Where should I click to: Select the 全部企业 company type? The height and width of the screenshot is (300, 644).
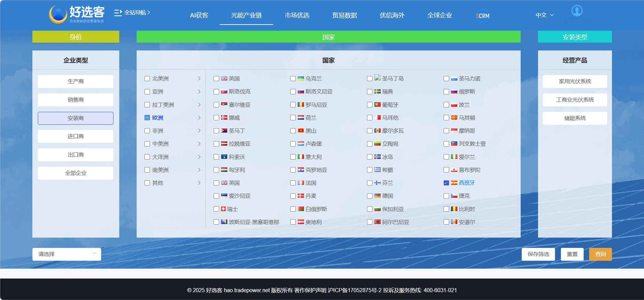76,173
